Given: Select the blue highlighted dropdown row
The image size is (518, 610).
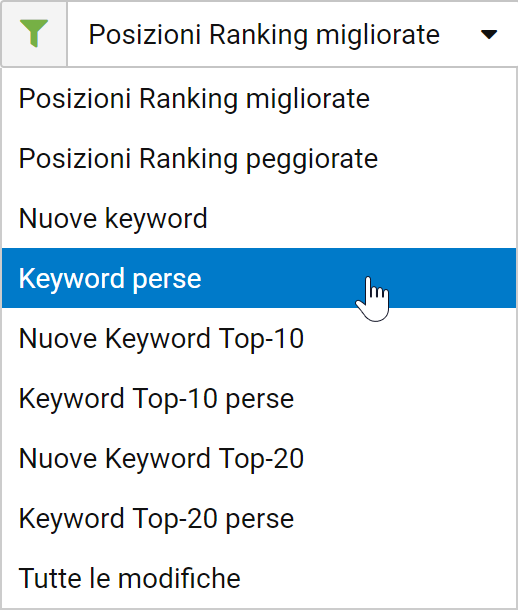Looking at the screenshot, I should (x=259, y=278).
